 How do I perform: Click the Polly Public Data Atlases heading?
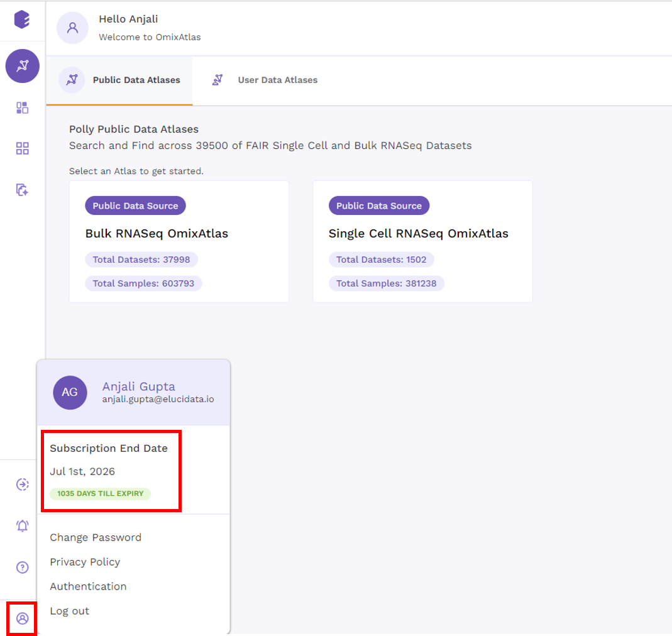click(134, 129)
